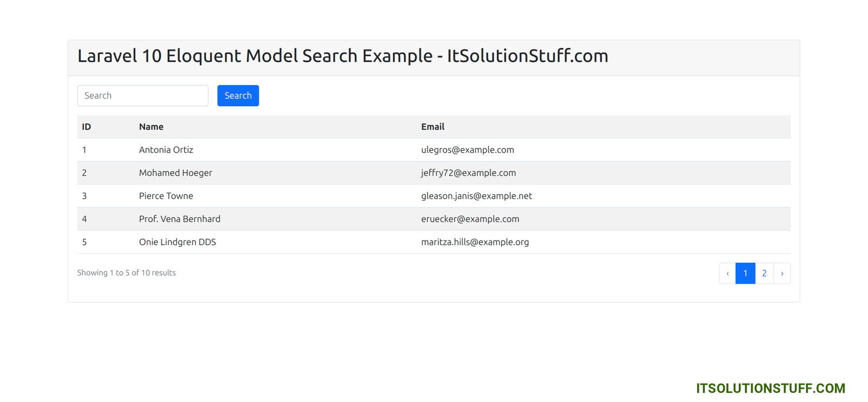868x402 pixels.
Task: Select the active page 1 pagination button
Action: click(x=745, y=273)
